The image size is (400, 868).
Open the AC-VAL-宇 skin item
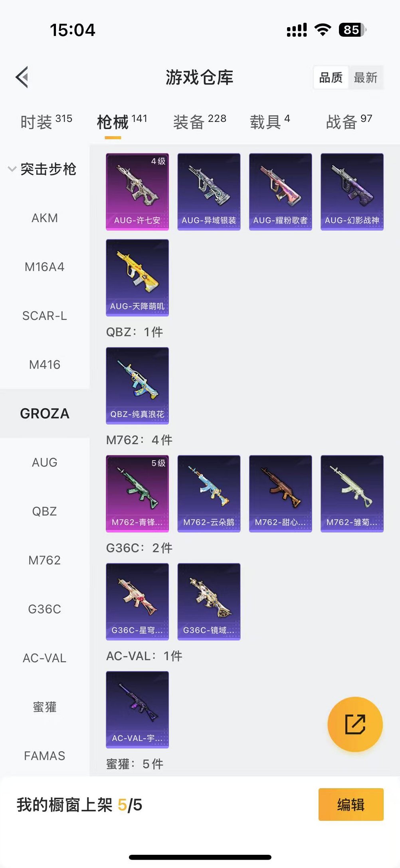pyautogui.click(x=137, y=709)
